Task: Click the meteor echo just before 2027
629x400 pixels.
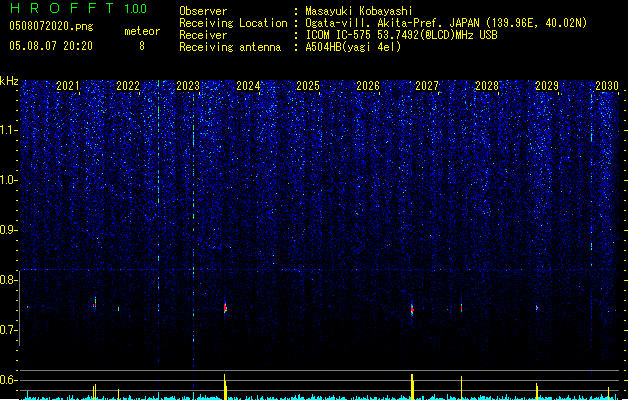Action: 412,309
